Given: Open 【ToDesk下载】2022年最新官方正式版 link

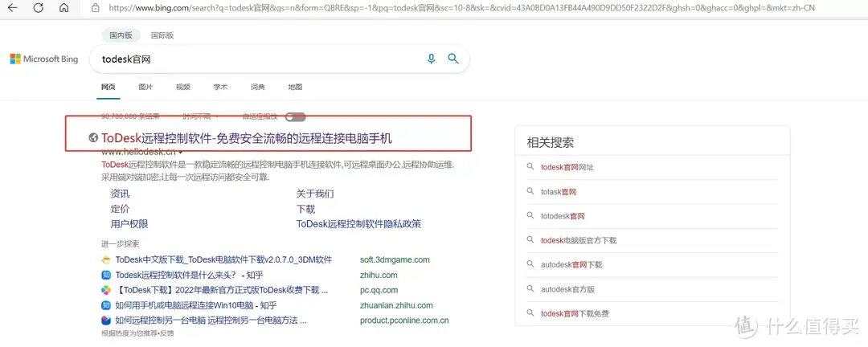Looking at the screenshot, I should pyautogui.click(x=222, y=290).
